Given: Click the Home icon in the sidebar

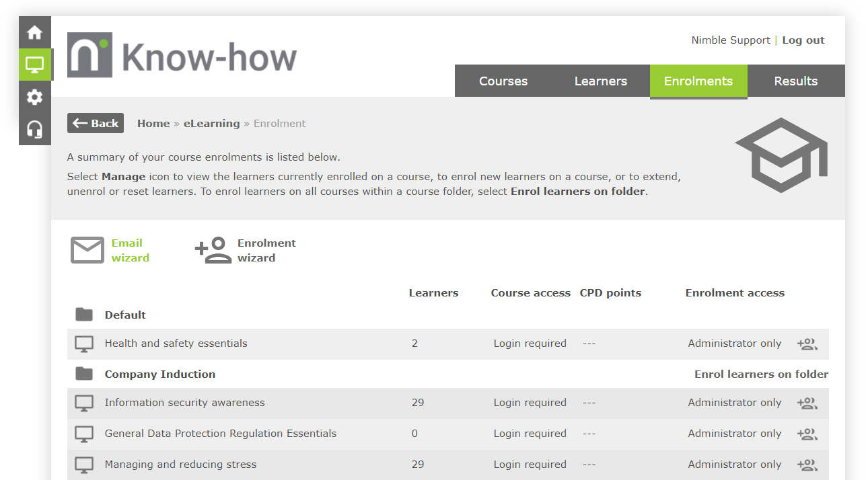Looking at the screenshot, I should (34, 32).
